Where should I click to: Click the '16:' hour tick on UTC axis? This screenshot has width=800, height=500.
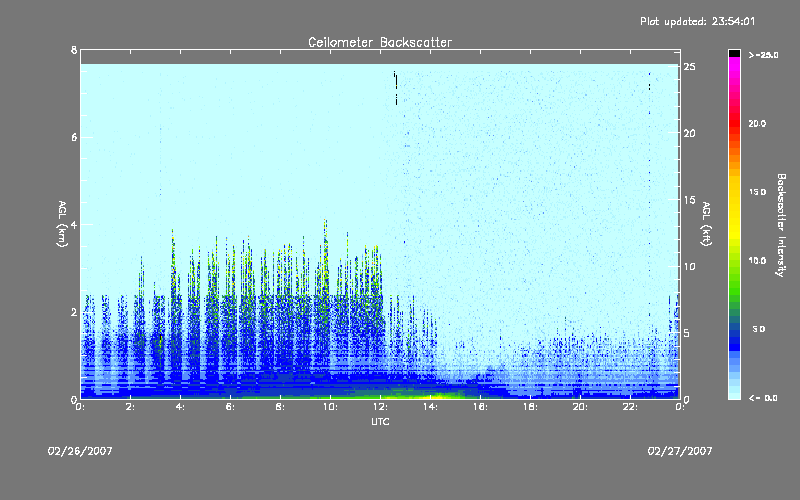[480, 407]
